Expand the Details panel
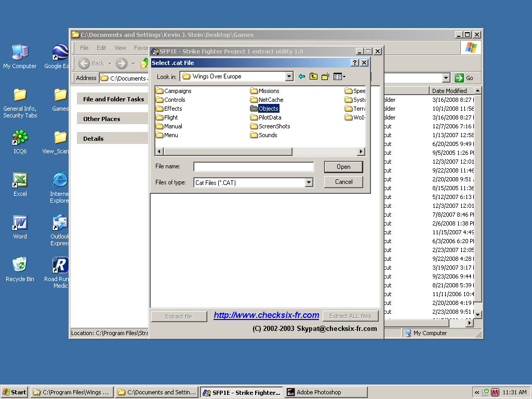The image size is (532, 399). [113, 138]
